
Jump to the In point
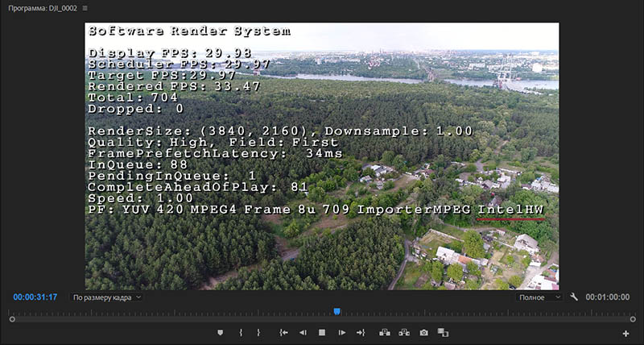[283, 333]
